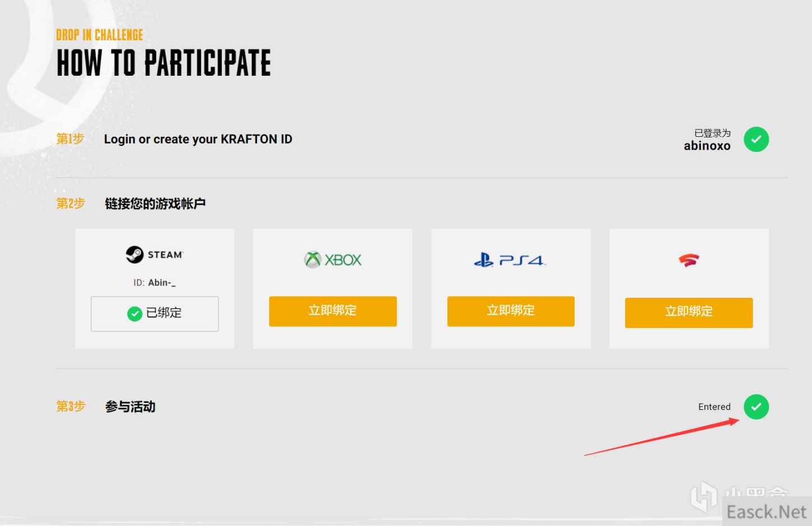Click the Xbox logo in the second card
812x526 pixels.
click(333, 260)
